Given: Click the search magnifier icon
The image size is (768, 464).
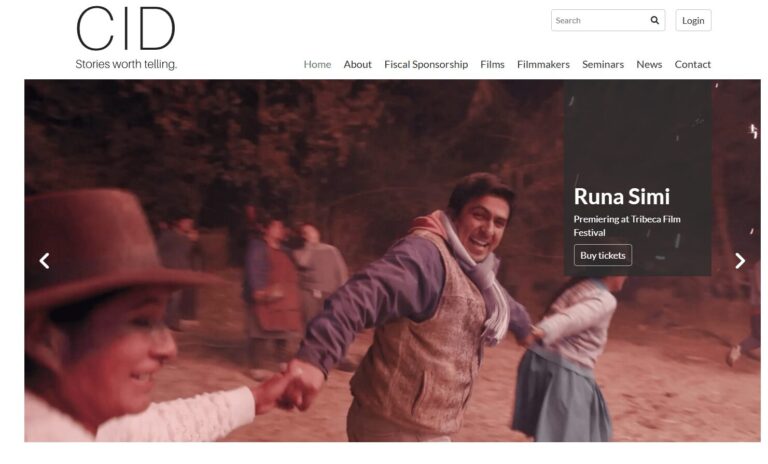Looking at the screenshot, I should click(654, 20).
